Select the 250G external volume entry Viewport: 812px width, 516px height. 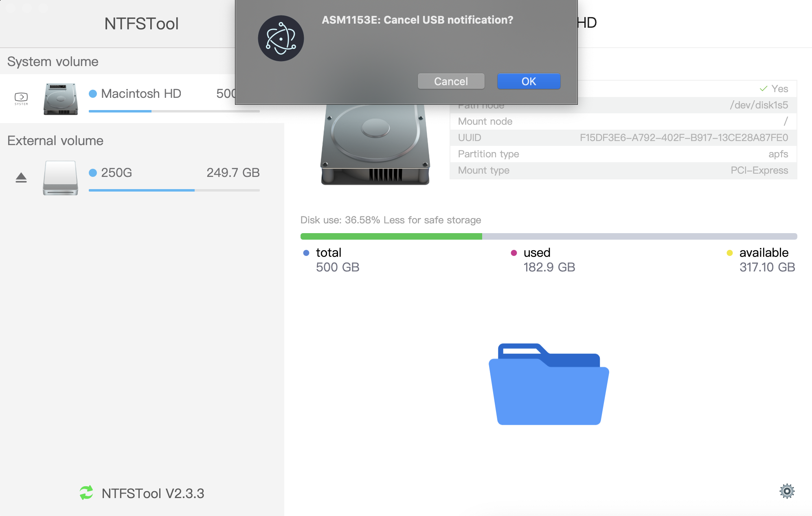coord(116,173)
